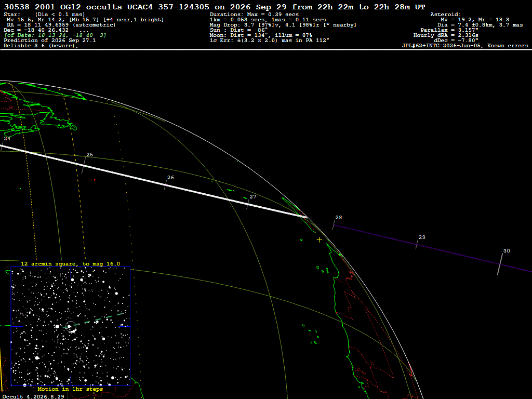Click the small red dot near path
The width and height of the screenshot is (532, 399).
pos(95,180)
